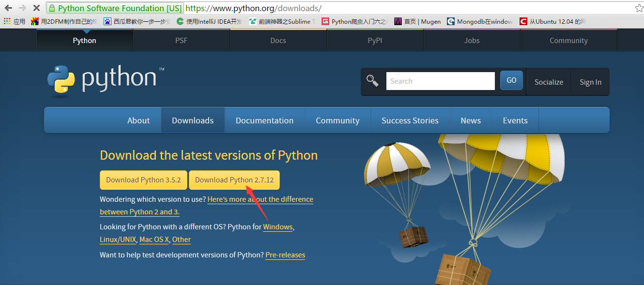Screen dimensions: 644x285
Task: Open the News menu item
Action: pyautogui.click(x=471, y=120)
